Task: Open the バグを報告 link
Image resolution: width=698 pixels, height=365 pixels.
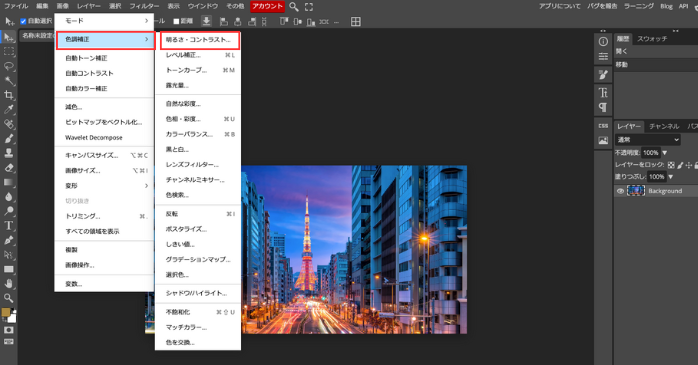Action: (602, 6)
